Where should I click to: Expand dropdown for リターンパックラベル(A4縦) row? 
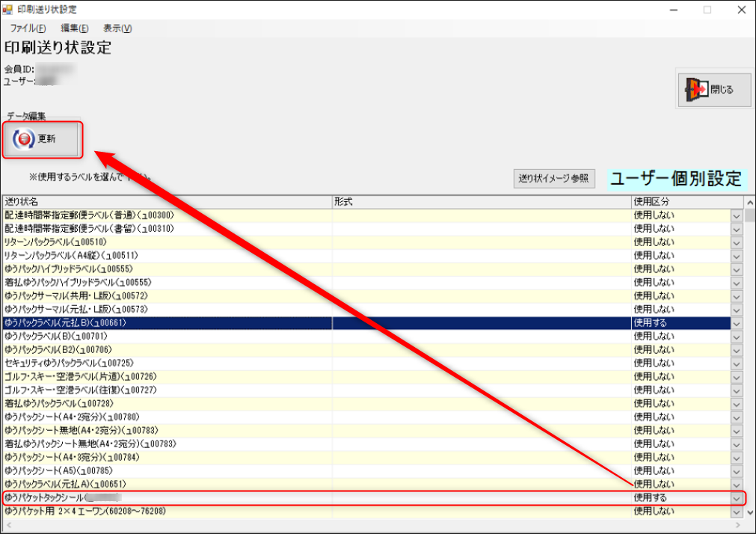[x=737, y=256]
